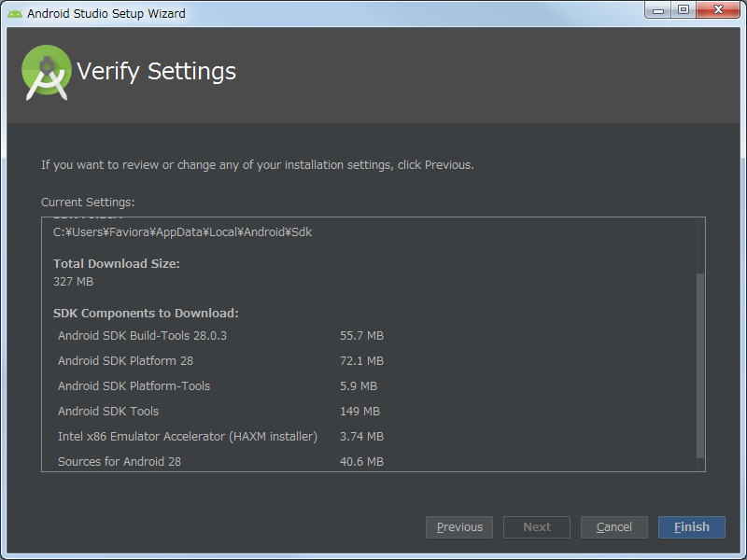The width and height of the screenshot is (747, 560).
Task: Select 'Sources for Android 28' row
Action: coord(220,461)
